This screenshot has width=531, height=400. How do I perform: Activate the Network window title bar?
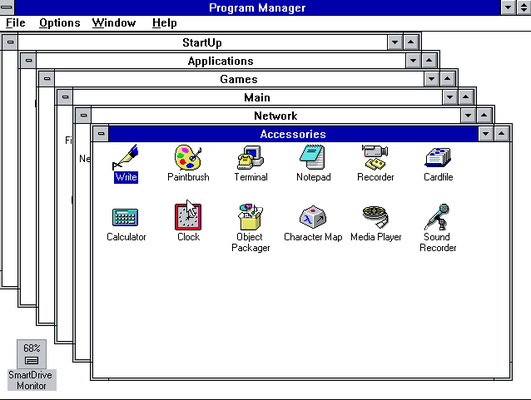click(275, 116)
